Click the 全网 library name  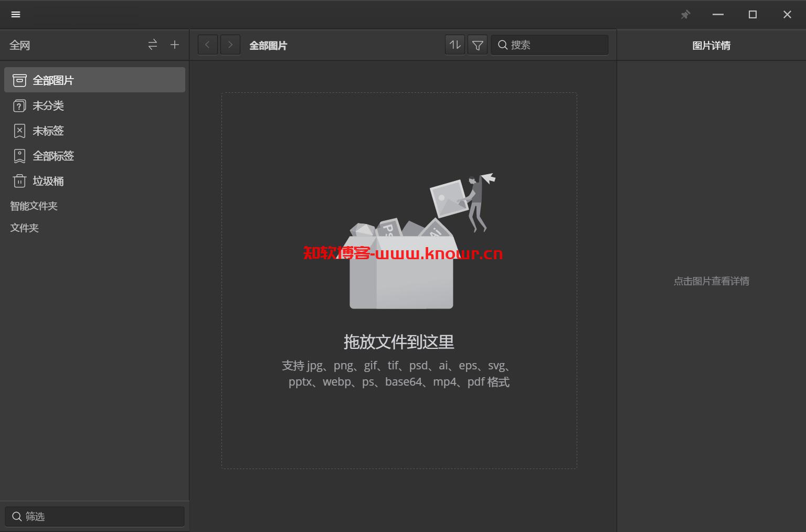pyautogui.click(x=20, y=46)
